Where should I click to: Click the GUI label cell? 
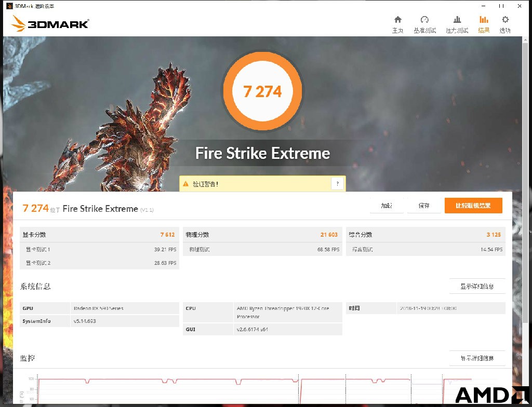click(x=208, y=329)
